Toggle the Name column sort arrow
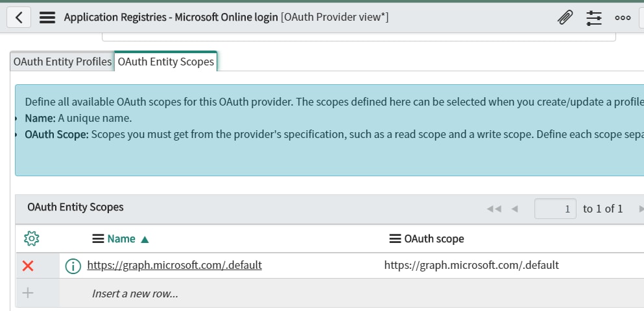Screen dimensions: 644x311 click(x=145, y=240)
